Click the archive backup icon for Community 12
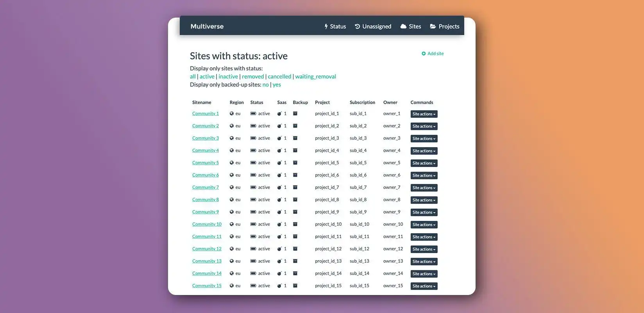This screenshot has width=644, height=313. 295,249
